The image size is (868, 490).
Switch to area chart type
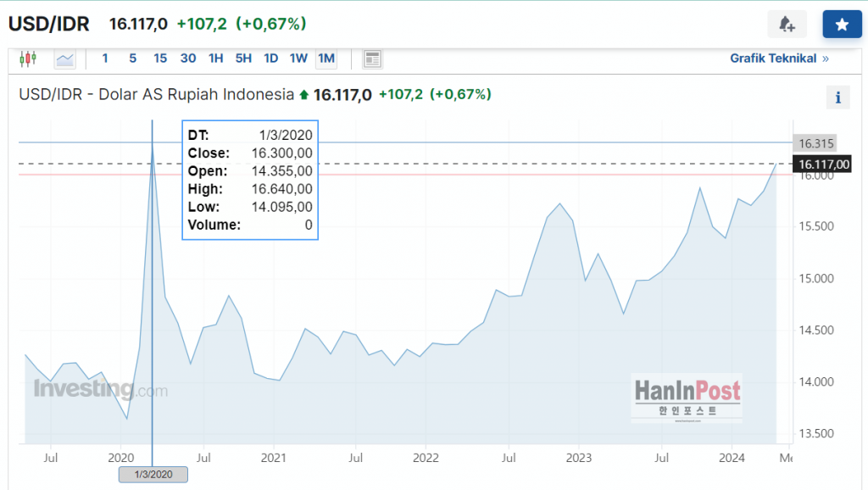65,58
